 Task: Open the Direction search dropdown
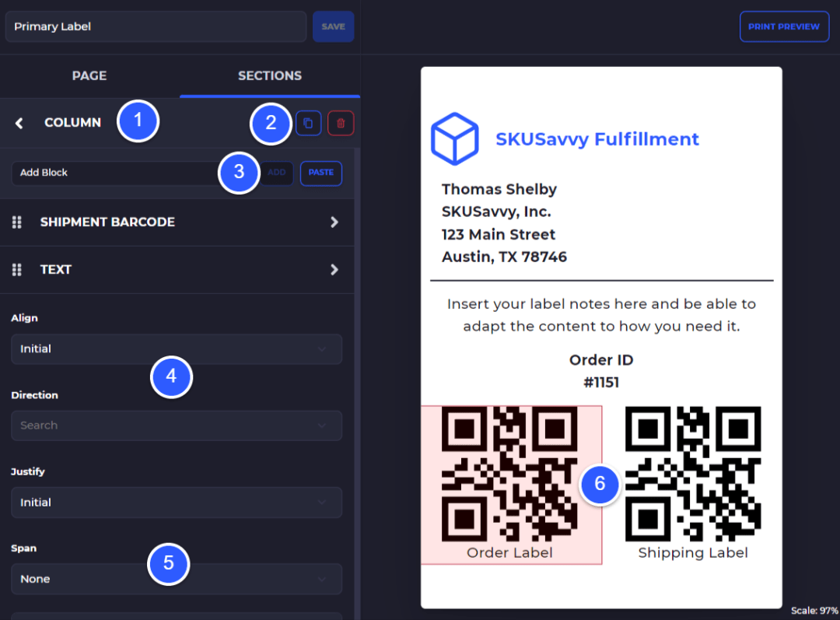(x=177, y=426)
